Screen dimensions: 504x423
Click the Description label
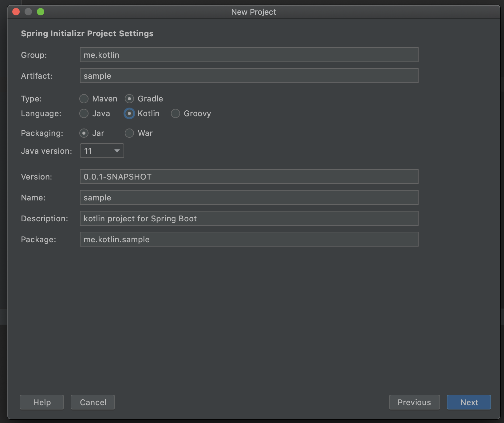pyautogui.click(x=45, y=219)
